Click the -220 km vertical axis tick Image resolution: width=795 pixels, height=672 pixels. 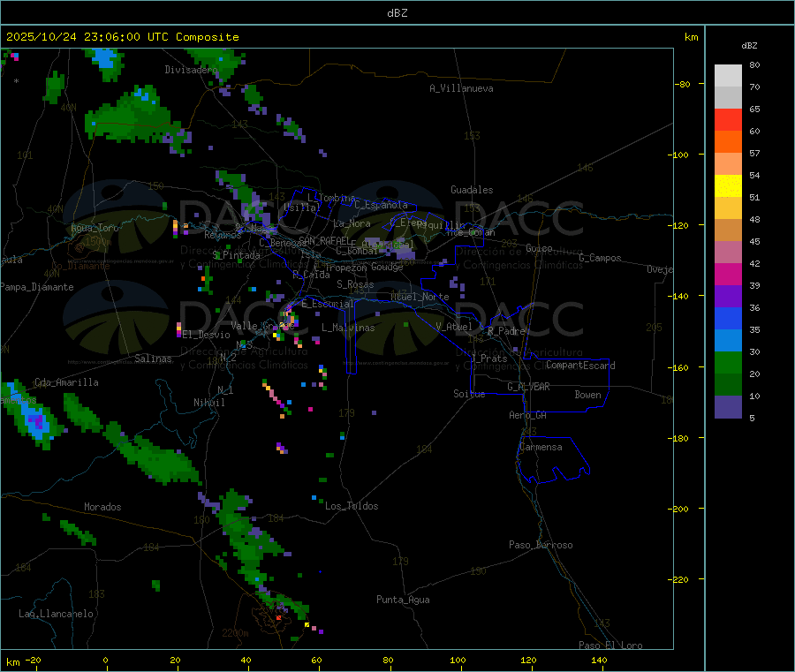coord(678,580)
